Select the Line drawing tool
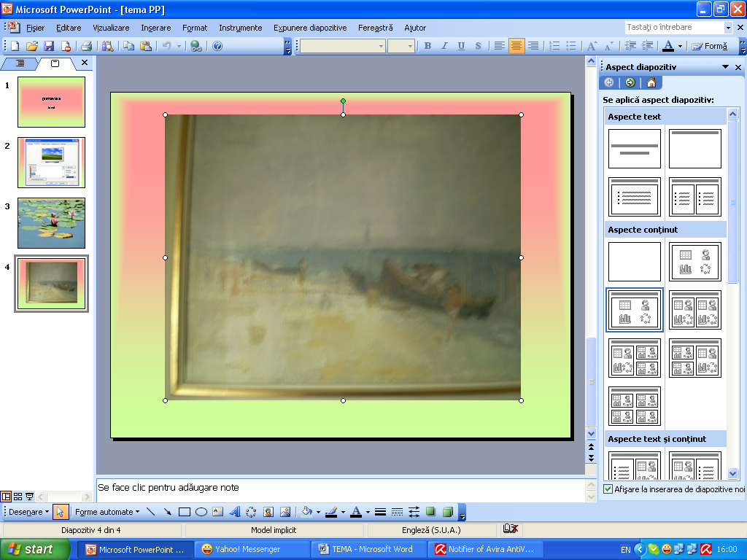 tap(150, 512)
